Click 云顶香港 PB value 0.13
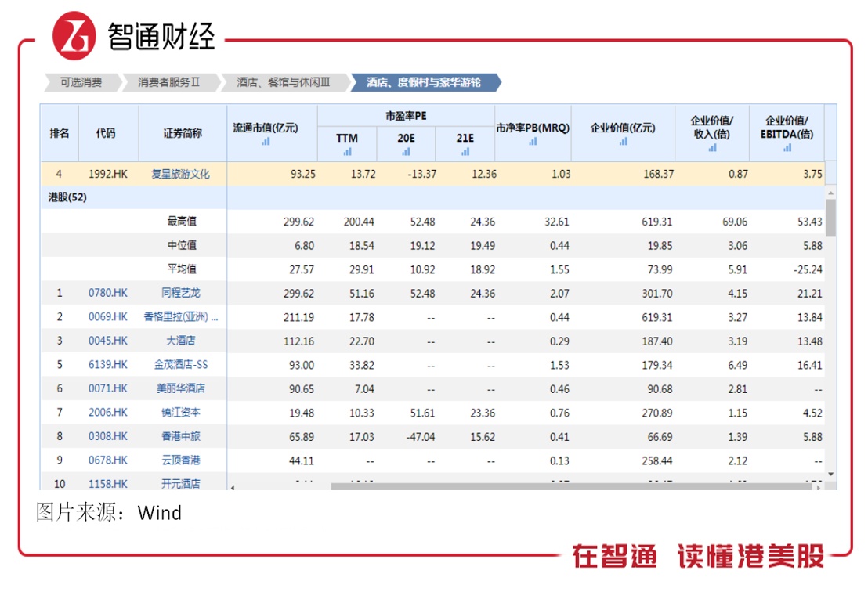Screen dimensions: 868x592 tap(559, 461)
